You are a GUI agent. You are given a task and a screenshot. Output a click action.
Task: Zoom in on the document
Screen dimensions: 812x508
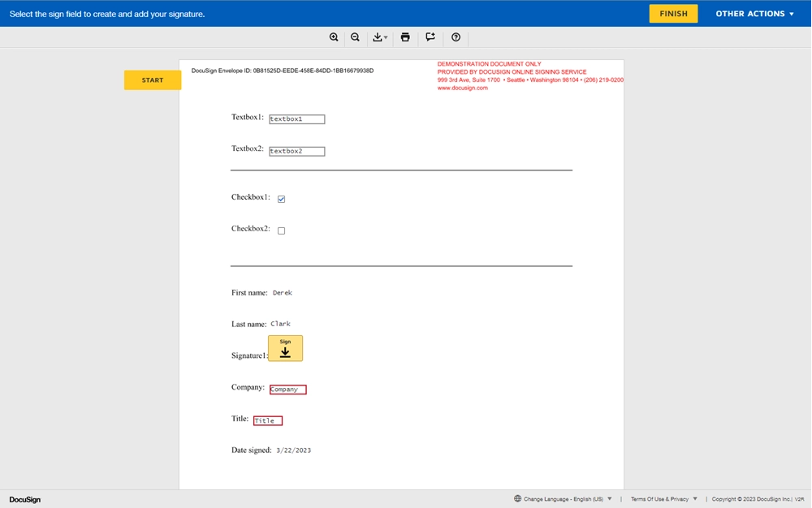[334, 37]
